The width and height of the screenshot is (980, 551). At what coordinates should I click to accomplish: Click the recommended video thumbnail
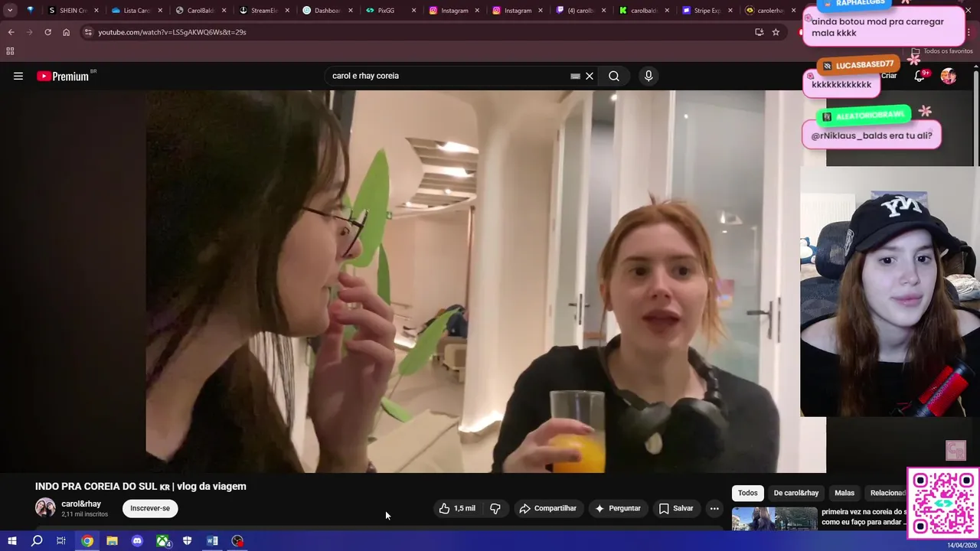[x=774, y=519]
